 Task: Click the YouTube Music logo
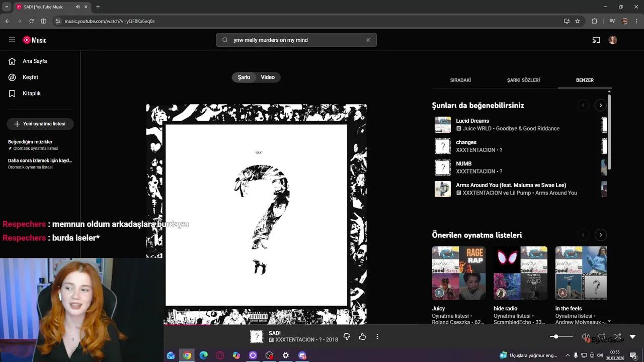pyautogui.click(x=35, y=40)
